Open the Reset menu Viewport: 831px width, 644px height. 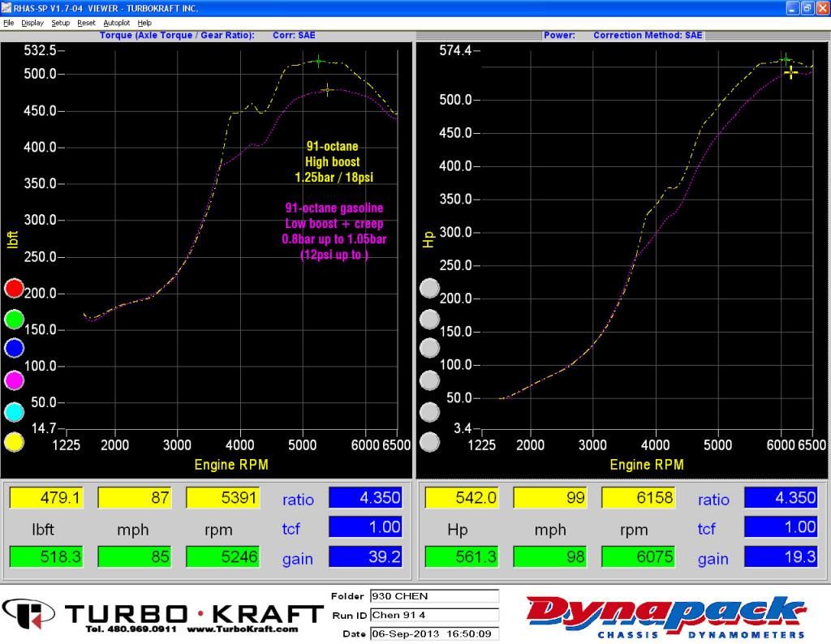[x=86, y=23]
